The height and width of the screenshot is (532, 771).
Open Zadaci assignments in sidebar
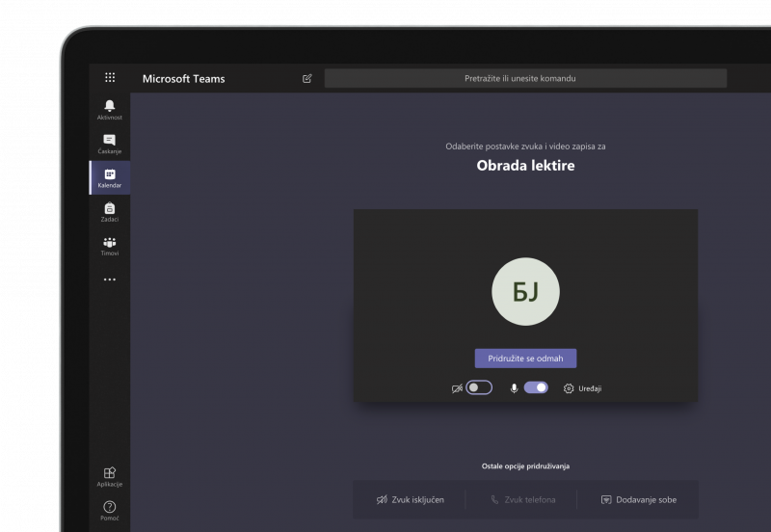[110, 212]
